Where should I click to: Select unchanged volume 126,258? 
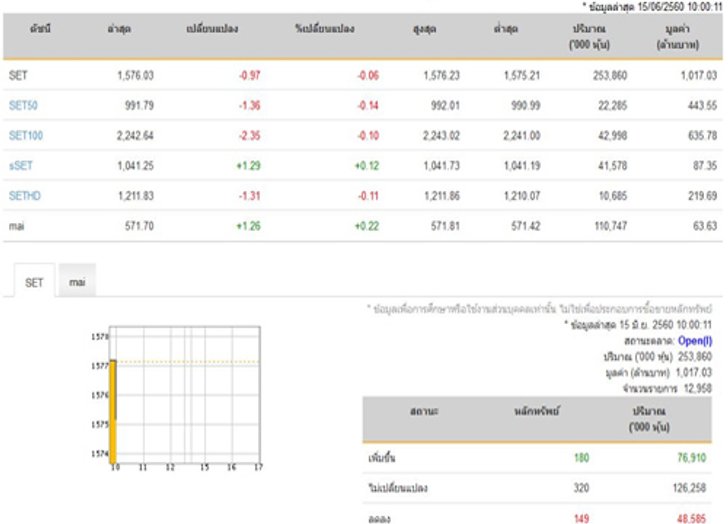pyautogui.click(x=689, y=488)
